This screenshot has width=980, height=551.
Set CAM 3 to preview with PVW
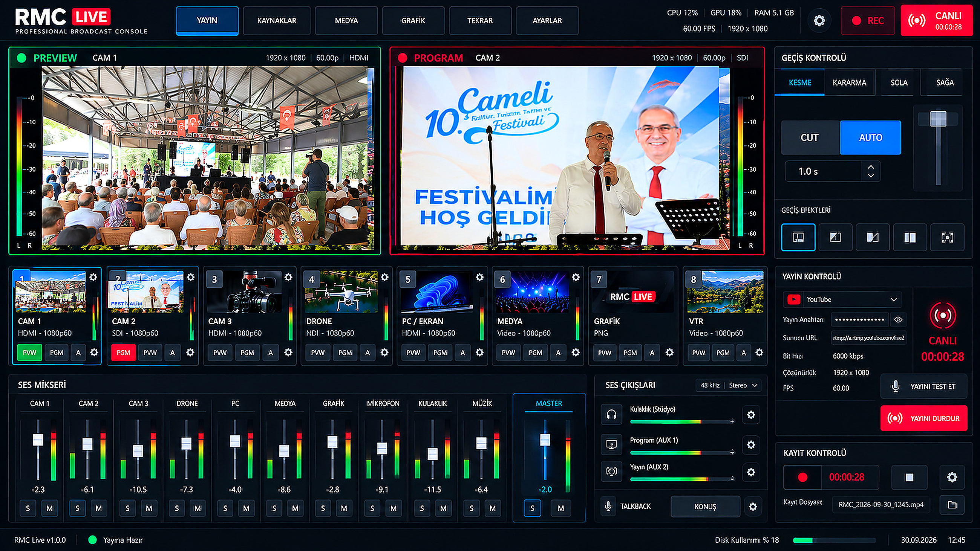(220, 353)
